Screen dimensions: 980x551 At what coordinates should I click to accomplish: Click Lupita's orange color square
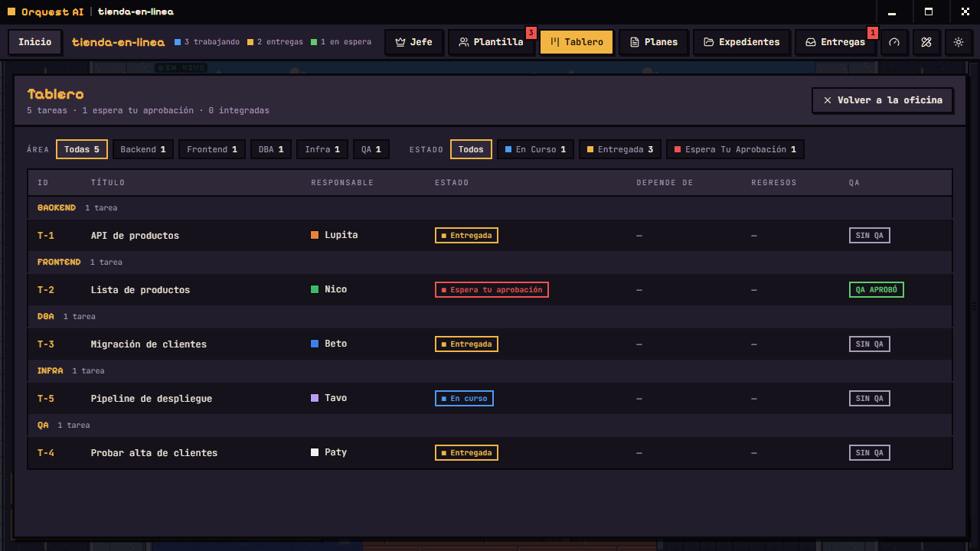coord(315,235)
